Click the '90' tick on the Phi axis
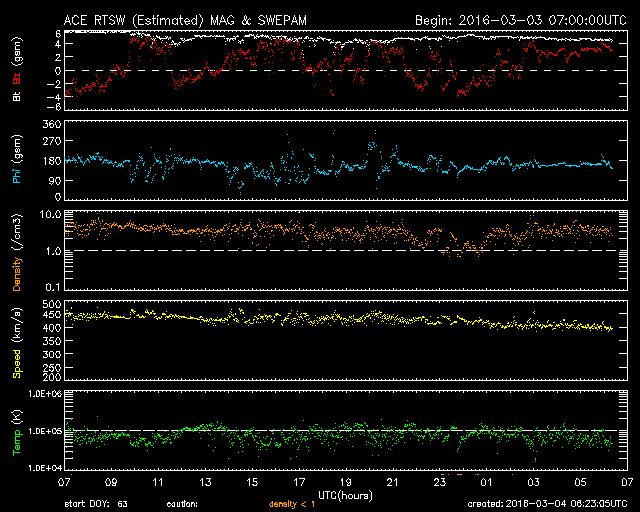Image resolution: width=640 pixels, height=512 pixels. tap(55, 180)
